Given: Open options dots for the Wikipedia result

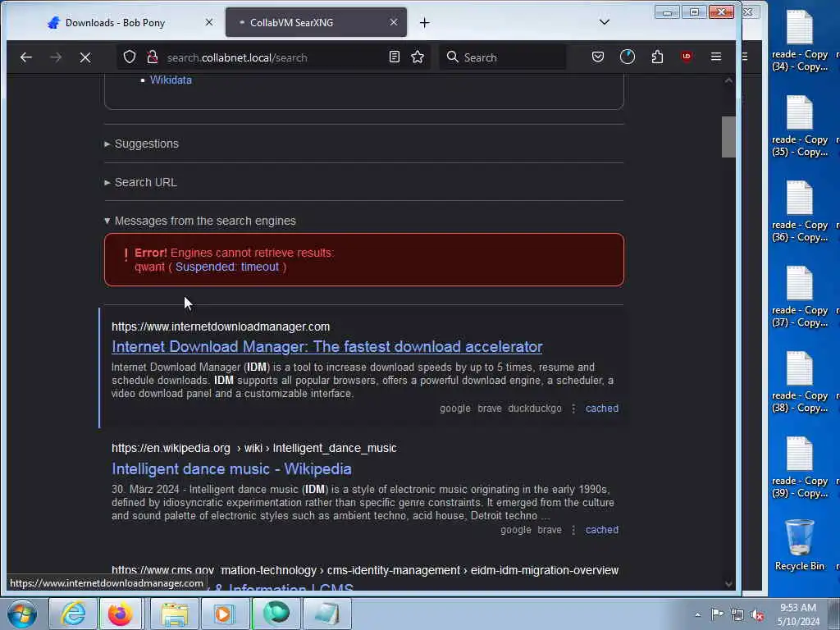Looking at the screenshot, I should click(573, 530).
